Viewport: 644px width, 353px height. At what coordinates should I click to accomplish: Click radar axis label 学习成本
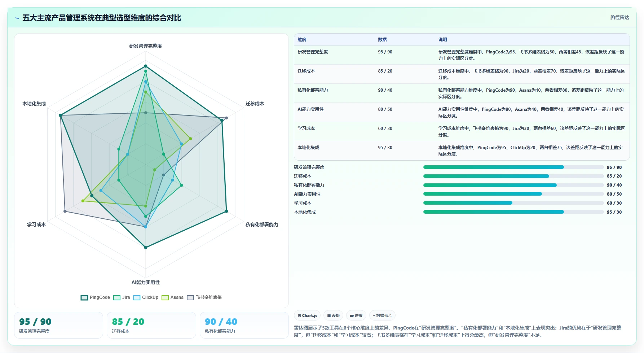click(36, 225)
